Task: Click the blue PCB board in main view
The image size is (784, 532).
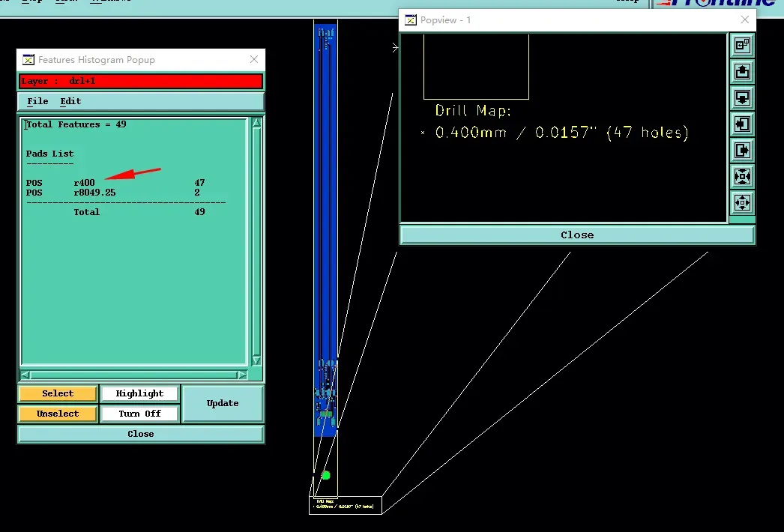Action: click(325, 230)
